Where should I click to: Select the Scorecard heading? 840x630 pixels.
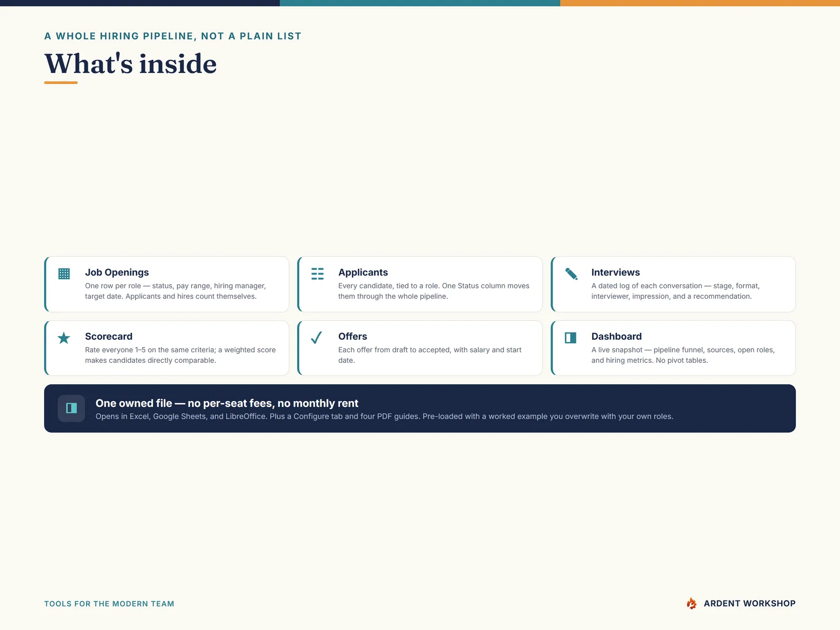109,337
